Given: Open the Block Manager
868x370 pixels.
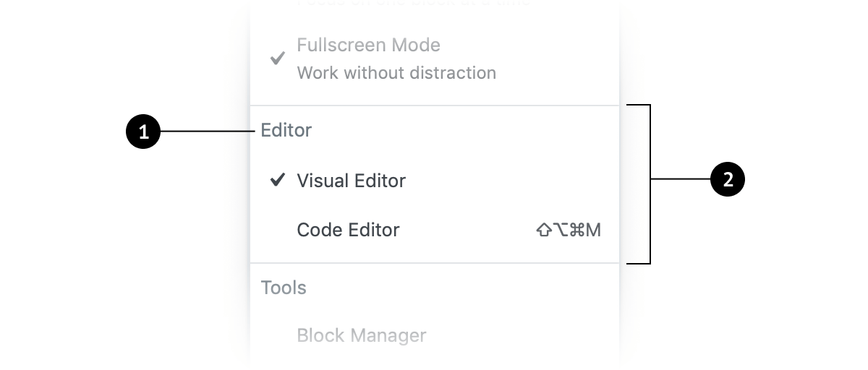Looking at the screenshot, I should pyautogui.click(x=362, y=335).
